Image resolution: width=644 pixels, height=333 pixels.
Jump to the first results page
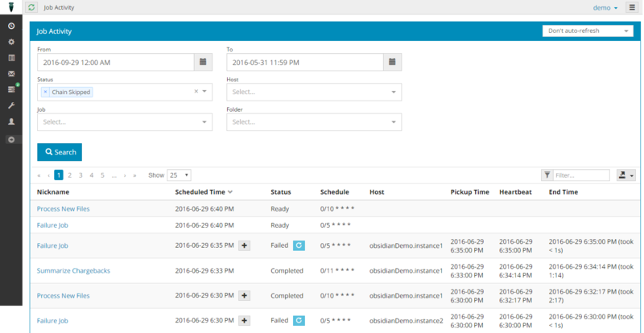tap(39, 175)
